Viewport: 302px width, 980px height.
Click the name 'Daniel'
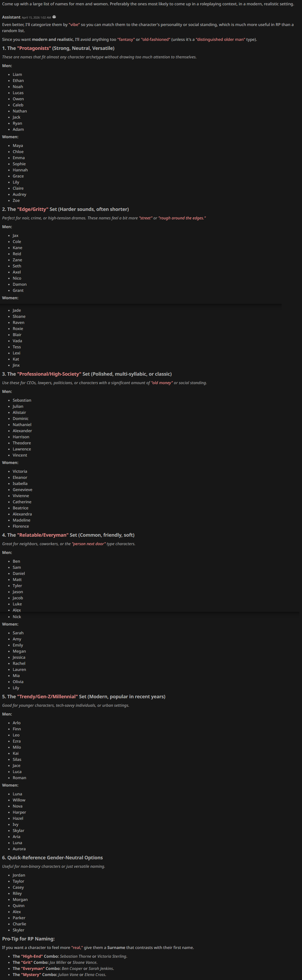[x=19, y=573]
